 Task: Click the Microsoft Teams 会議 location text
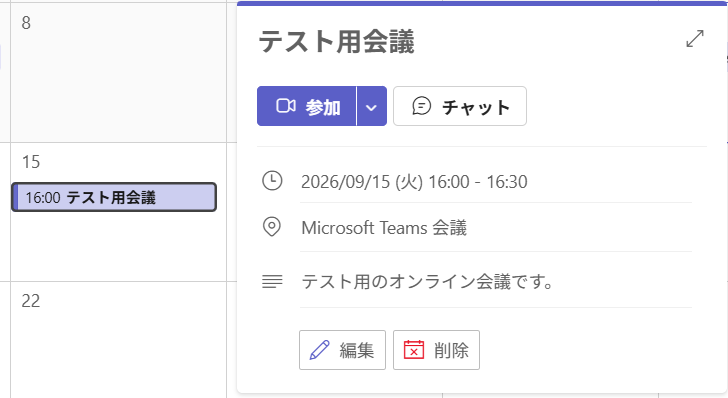(384, 228)
